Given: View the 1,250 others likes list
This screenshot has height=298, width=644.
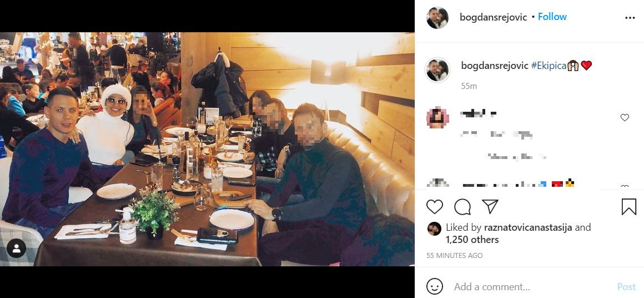Looking at the screenshot, I should (x=472, y=239).
